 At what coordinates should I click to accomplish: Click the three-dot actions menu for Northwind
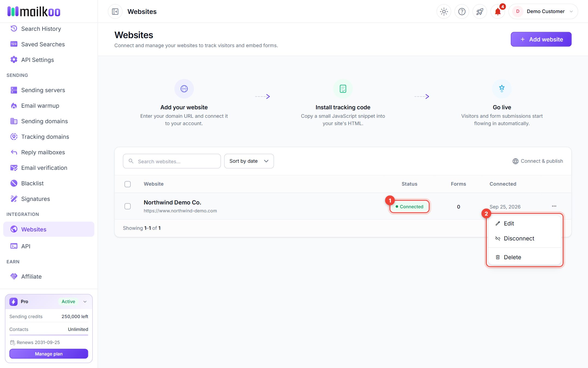(554, 206)
